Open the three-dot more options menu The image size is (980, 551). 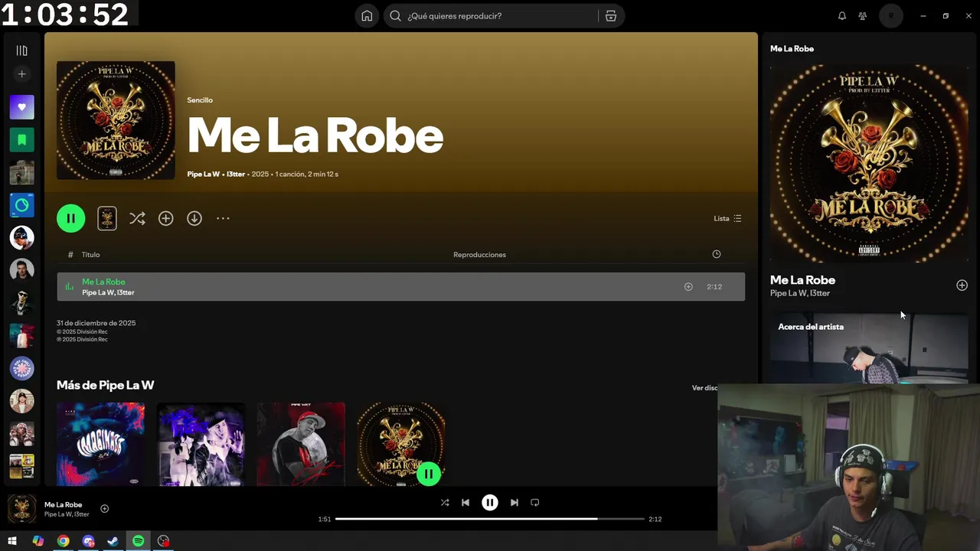point(223,218)
